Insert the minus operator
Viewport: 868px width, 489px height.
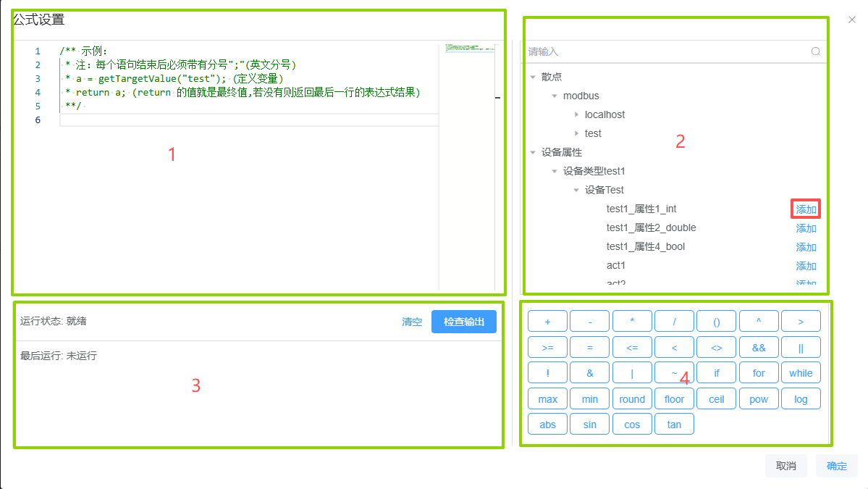coord(589,321)
